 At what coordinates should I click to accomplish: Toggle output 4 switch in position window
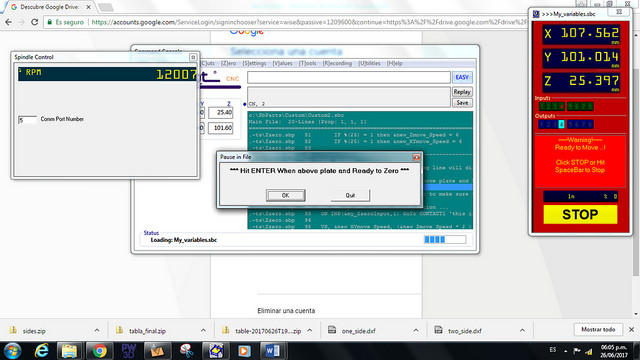click(561, 124)
